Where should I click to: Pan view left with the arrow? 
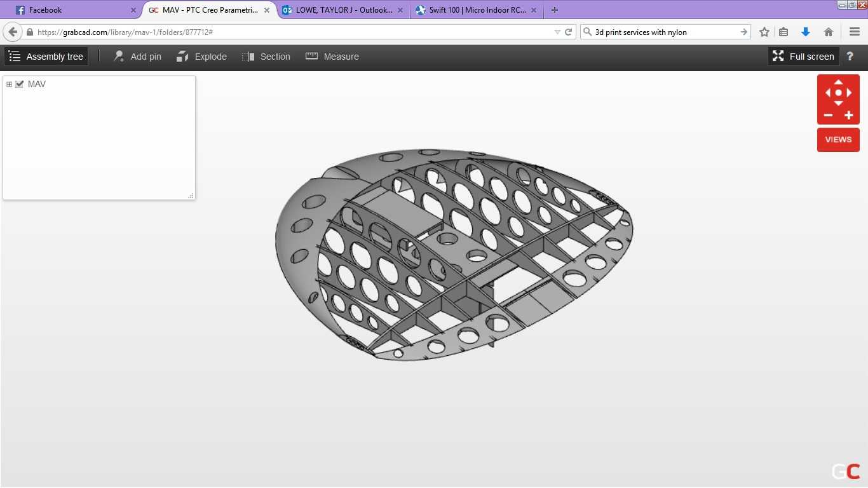pos(827,93)
